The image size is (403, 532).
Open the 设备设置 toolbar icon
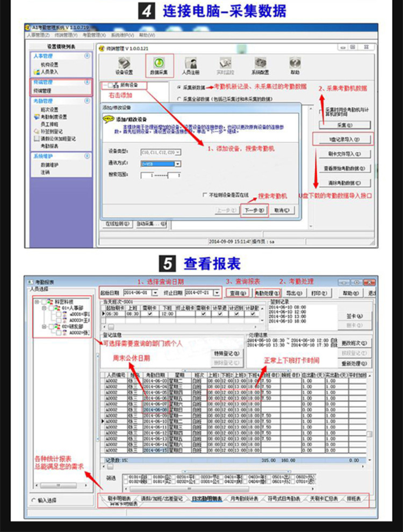pyautogui.click(x=124, y=63)
